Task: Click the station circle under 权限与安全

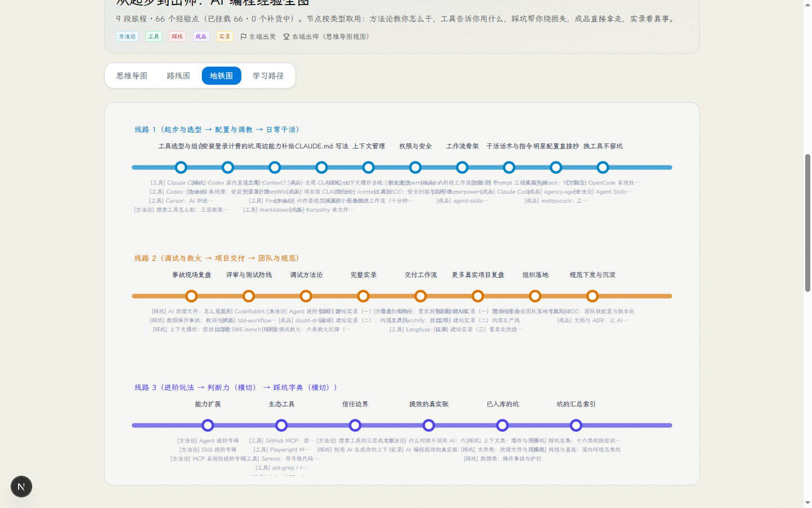Action: [416, 167]
